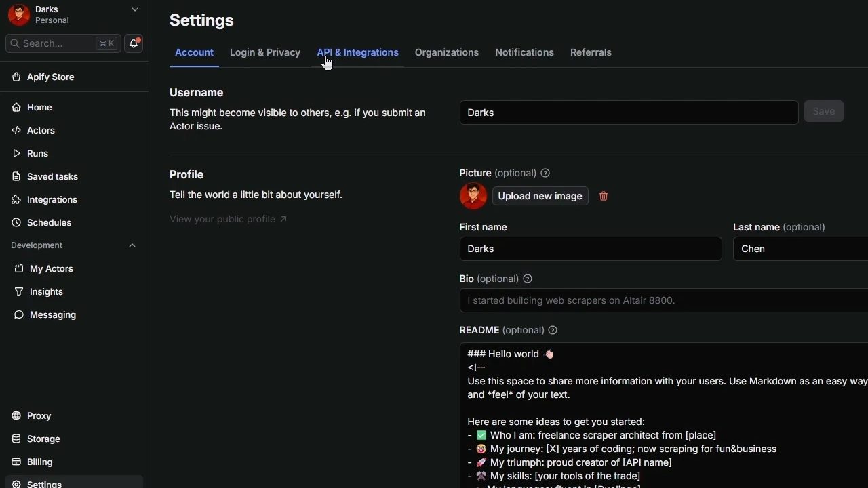Viewport: 868px width, 488px height.
Task: Click the Picture help question mark icon
Action: click(x=545, y=173)
